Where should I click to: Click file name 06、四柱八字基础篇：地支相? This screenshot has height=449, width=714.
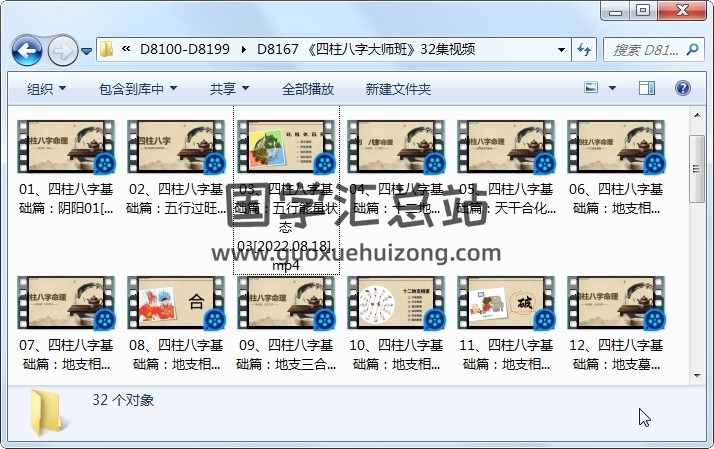[616, 199]
